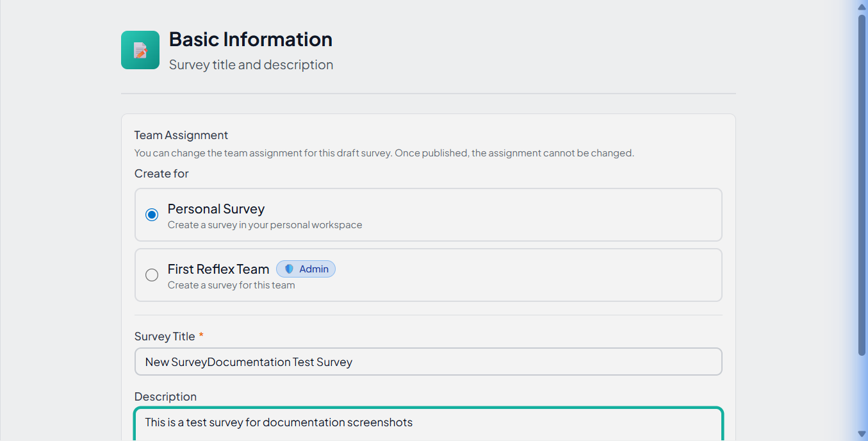
Task: Click the orange required asterisk beside Survey Title
Action: (201, 336)
